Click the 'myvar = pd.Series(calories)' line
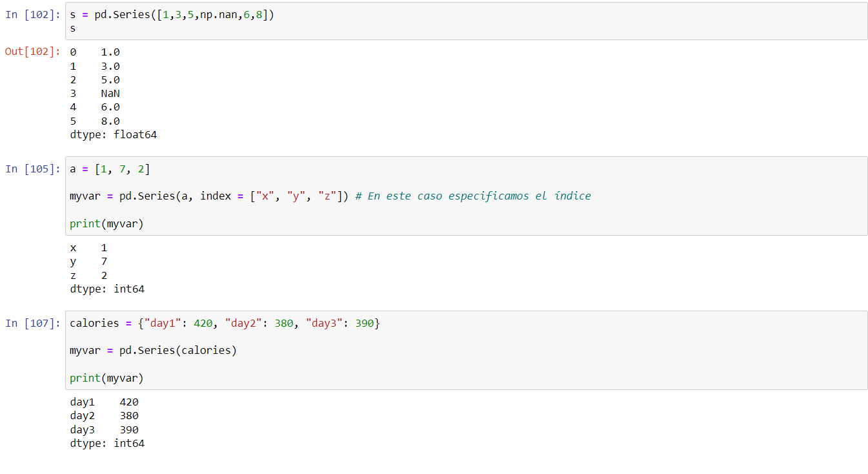The height and width of the screenshot is (474, 868). pos(153,350)
